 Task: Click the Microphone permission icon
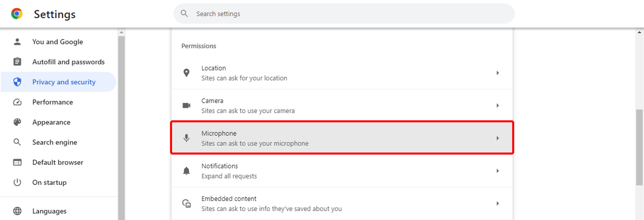(186, 138)
